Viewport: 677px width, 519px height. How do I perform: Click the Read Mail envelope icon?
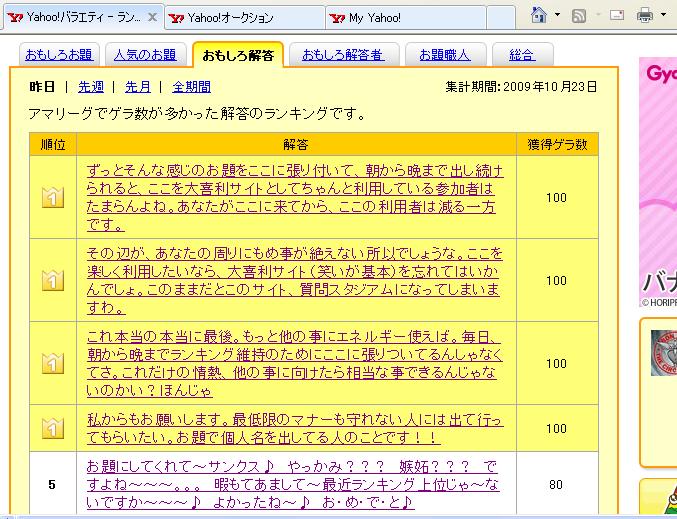tap(617, 16)
